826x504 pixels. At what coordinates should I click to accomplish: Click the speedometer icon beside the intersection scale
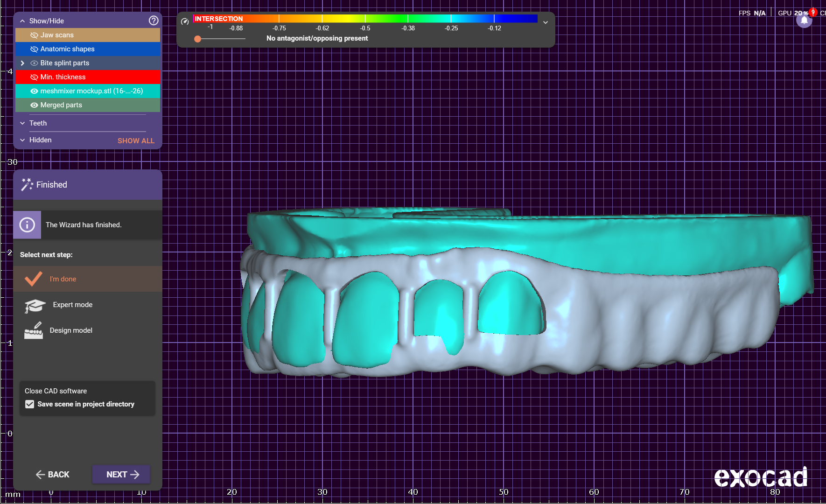pos(185,21)
